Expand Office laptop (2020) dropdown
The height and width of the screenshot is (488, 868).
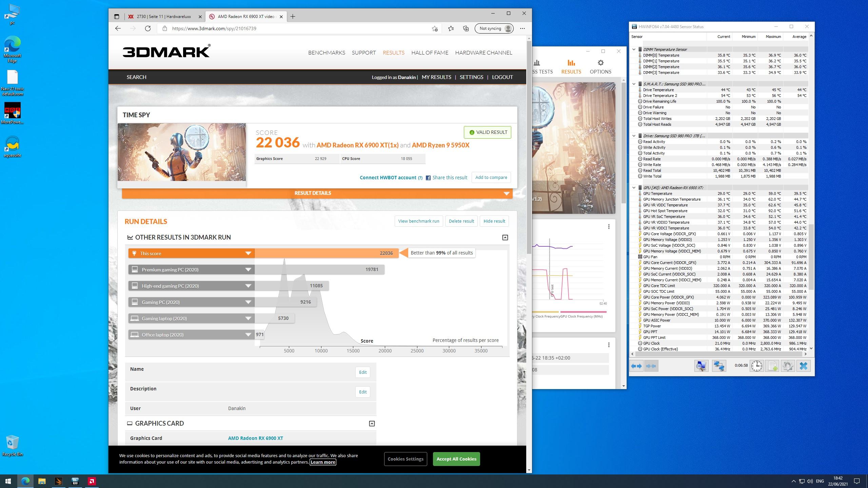[248, 335]
